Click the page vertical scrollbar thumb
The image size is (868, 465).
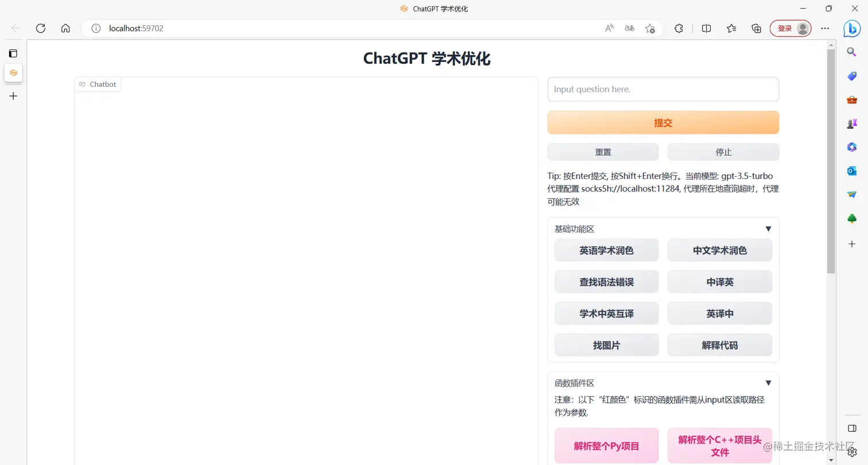pyautogui.click(x=831, y=161)
